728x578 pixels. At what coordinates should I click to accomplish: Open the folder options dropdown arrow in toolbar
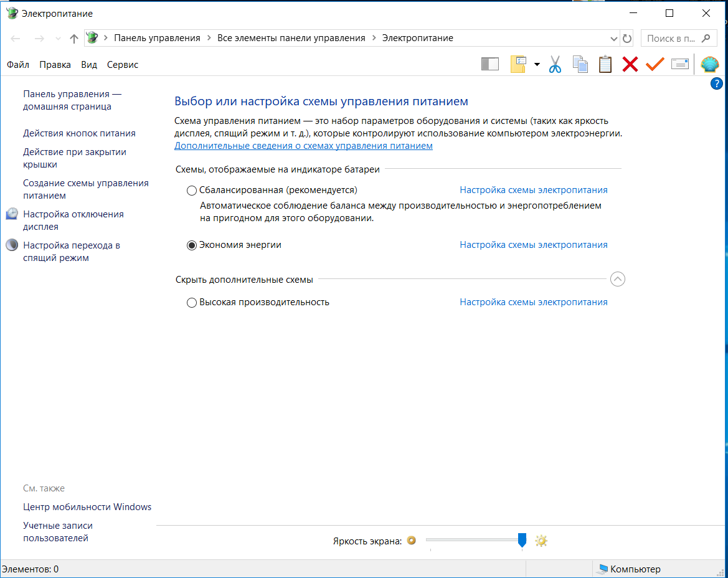pyautogui.click(x=537, y=64)
